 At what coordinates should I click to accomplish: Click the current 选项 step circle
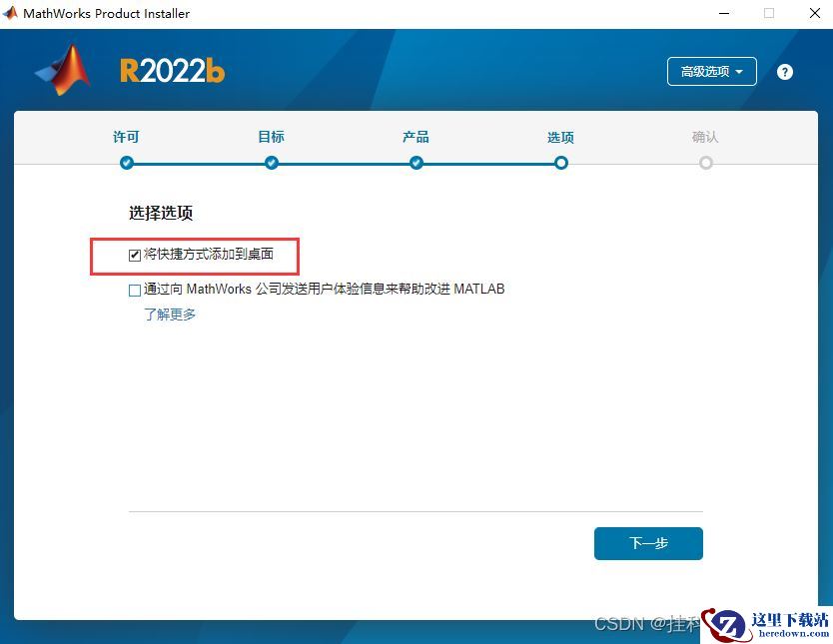point(561,163)
